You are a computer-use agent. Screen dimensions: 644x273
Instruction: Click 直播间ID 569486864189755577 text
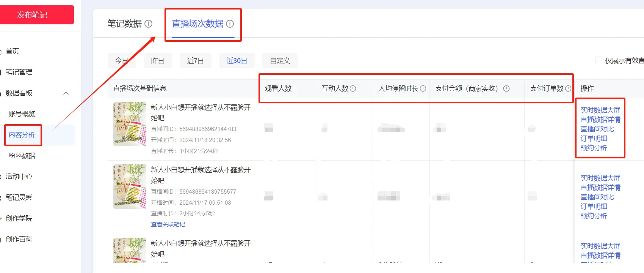(x=193, y=192)
